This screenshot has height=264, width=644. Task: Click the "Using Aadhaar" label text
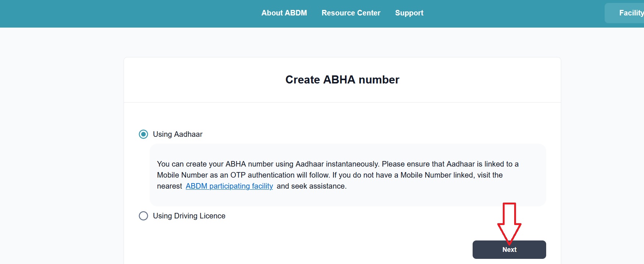pyautogui.click(x=178, y=134)
